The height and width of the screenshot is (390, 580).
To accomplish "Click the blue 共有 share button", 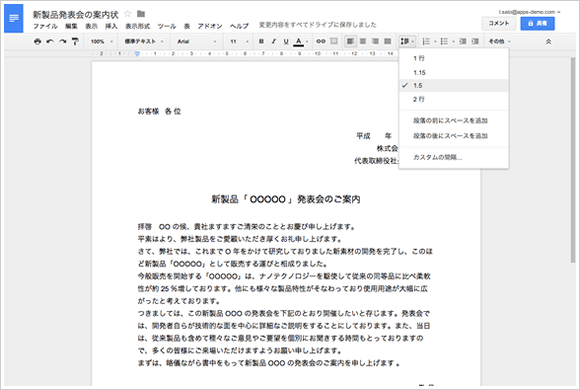I will pos(537,23).
